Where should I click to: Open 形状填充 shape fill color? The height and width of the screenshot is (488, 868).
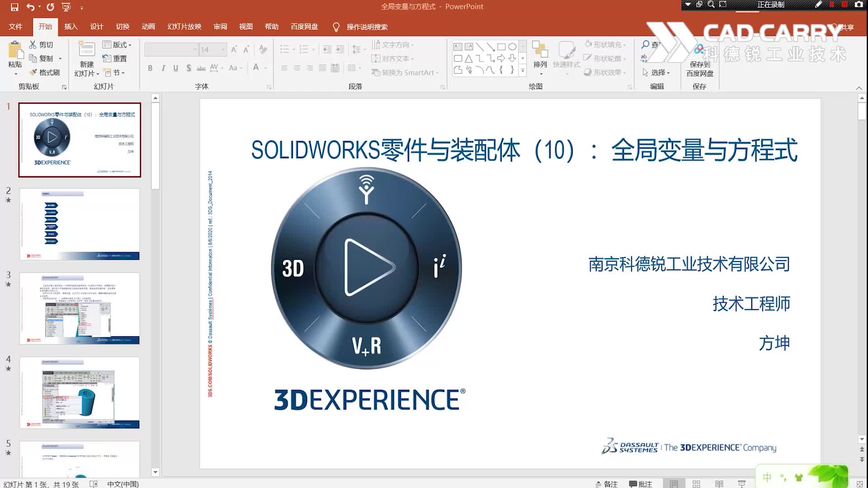click(605, 45)
